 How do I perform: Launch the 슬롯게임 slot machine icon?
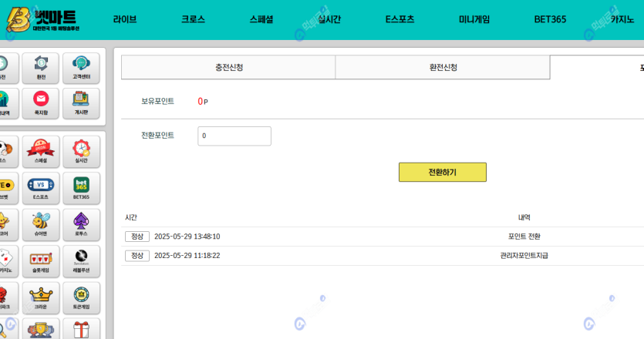click(x=41, y=260)
